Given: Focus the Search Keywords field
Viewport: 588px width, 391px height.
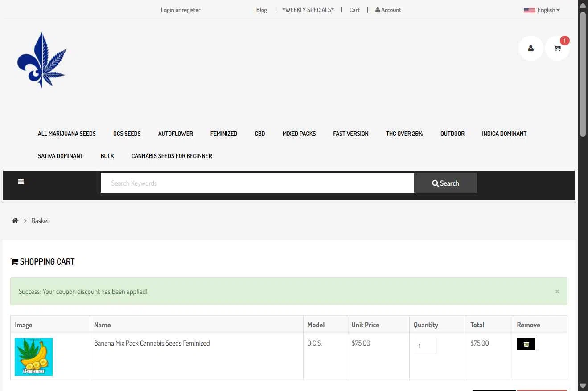Looking at the screenshot, I should [x=257, y=183].
